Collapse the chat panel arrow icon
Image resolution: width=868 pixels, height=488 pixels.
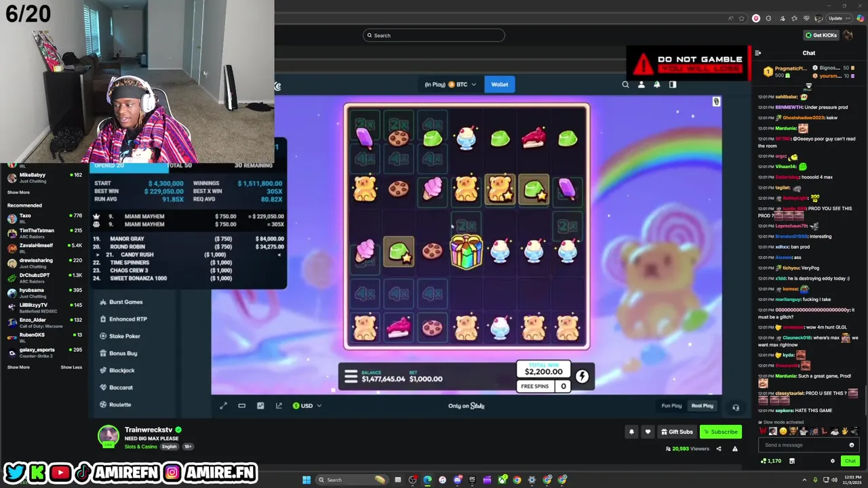click(x=757, y=53)
